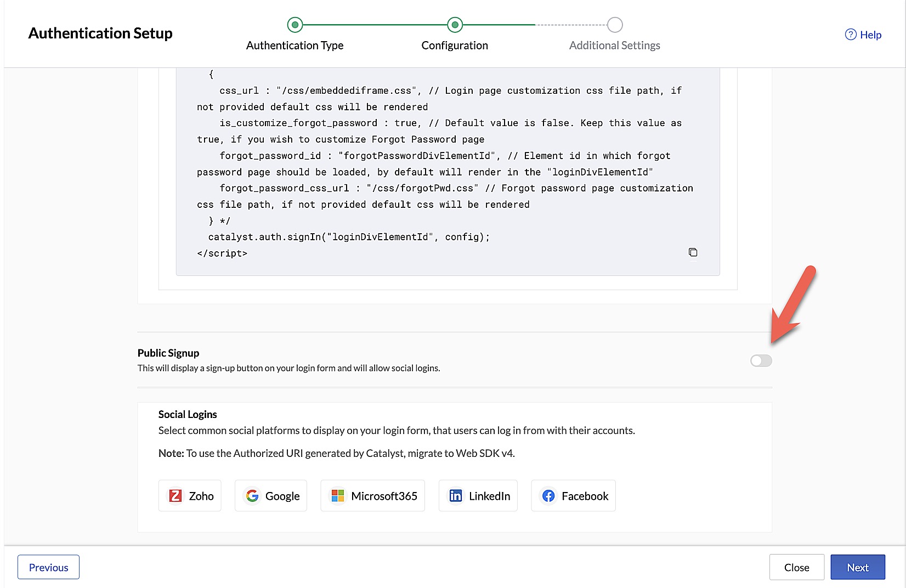The image size is (906, 588).
Task: Copy the code snippet with the copy icon
Action: pyautogui.click(x=693, y=252)
